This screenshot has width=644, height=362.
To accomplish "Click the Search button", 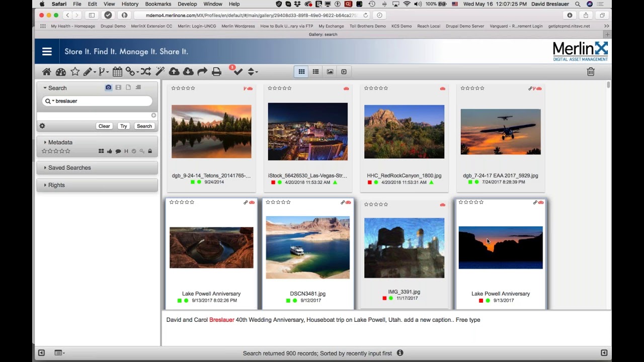I will (144, 126).
